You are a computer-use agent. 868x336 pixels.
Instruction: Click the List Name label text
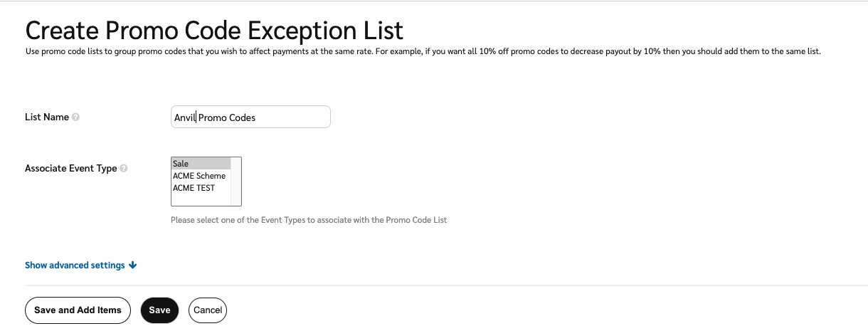tap(47, 117)
